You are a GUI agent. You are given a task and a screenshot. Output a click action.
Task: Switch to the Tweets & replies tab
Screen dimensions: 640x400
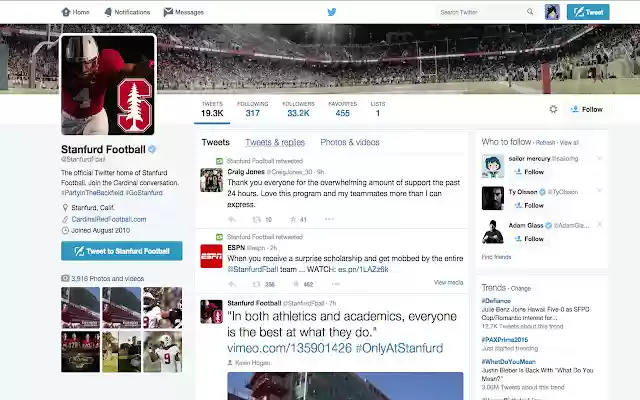(275, 142)
